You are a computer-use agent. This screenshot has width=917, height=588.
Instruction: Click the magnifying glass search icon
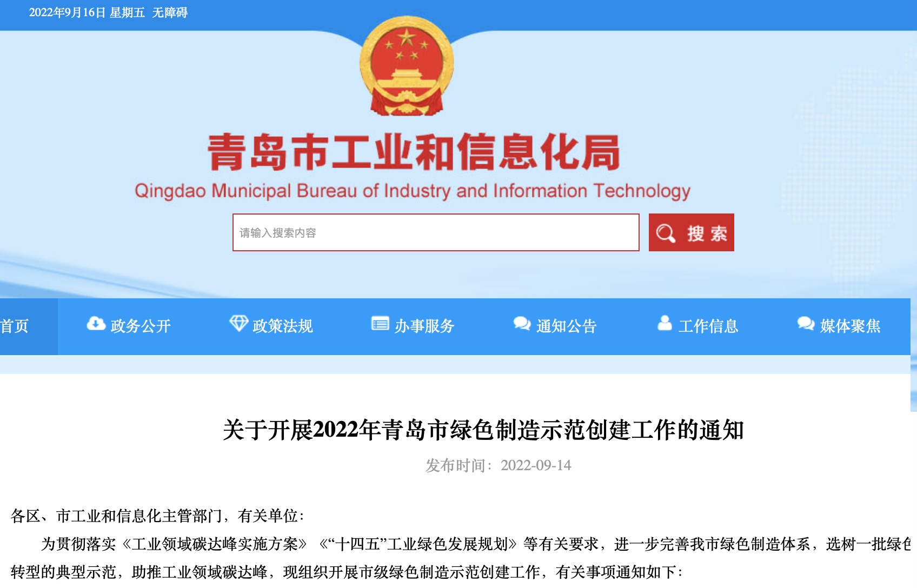coord(666,233)
